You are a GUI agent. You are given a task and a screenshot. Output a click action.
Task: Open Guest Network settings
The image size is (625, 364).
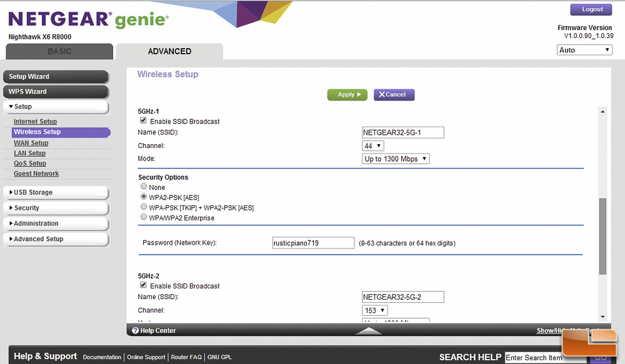[36, 174]
